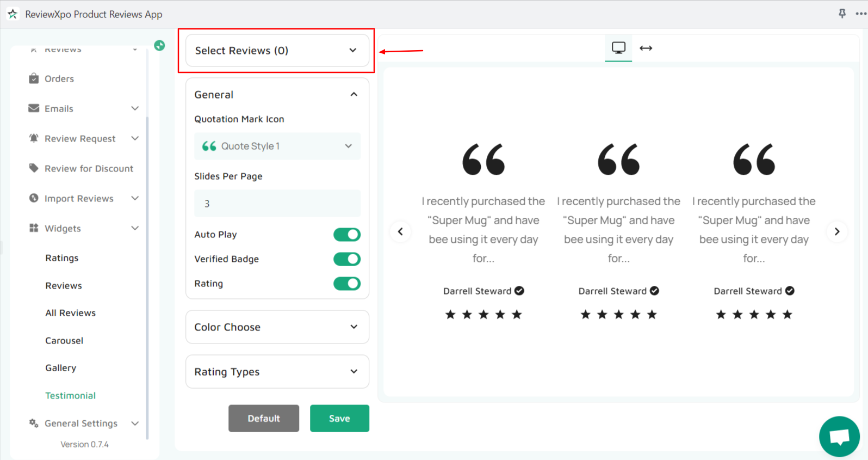Go to next testimonial slide arrow
Viewport: 868px width, 460px height.
(x=837, y=231)
